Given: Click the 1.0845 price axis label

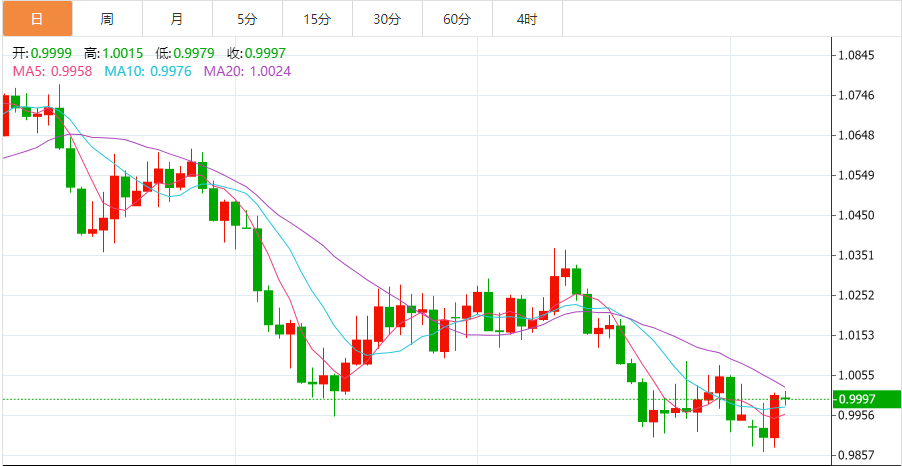Looking at the screenshot, I should point(857,56).
